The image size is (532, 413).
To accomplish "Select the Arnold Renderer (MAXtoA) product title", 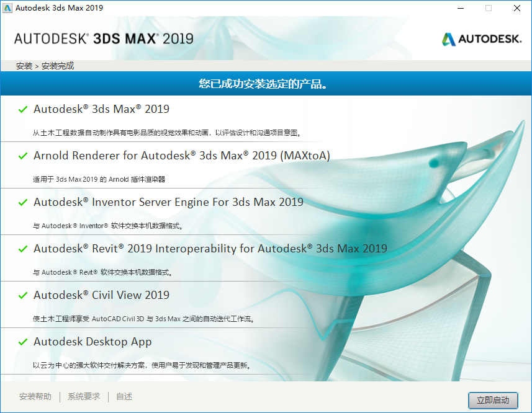I will [x=181, y=156].
